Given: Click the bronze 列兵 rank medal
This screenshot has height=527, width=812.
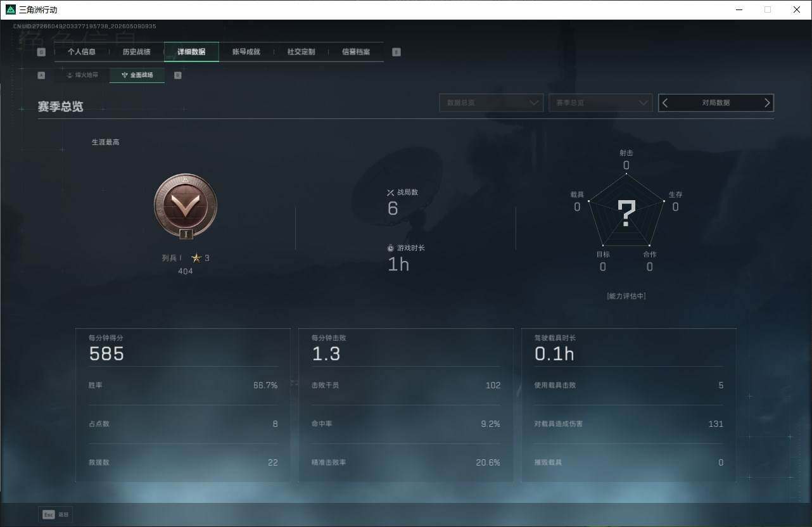Looking at the screenshot, I should (186, 206).
